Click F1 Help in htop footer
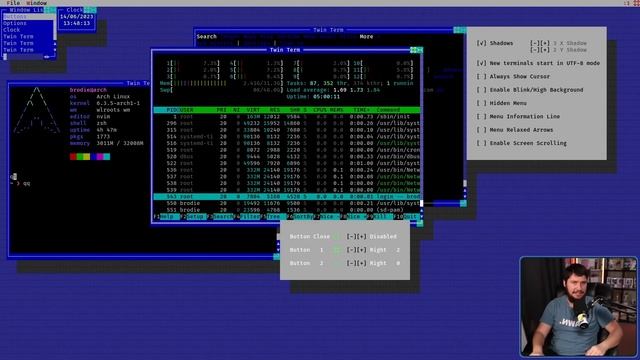 tap(166, 217)
